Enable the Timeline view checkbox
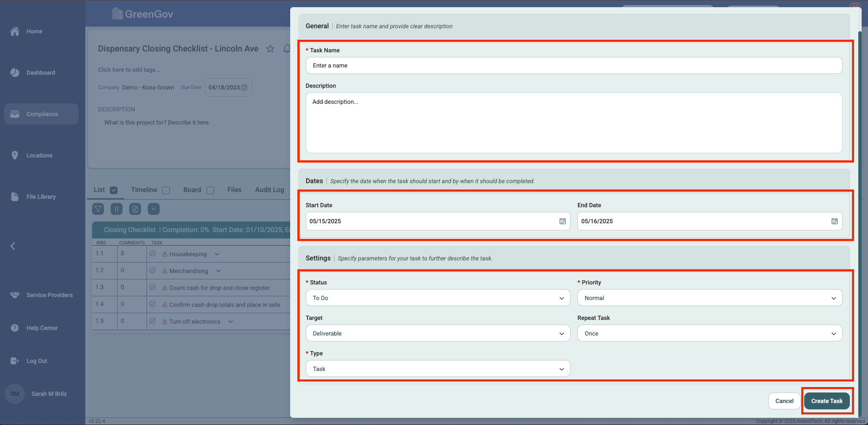Image resolution: width=868 pixels, height=425 pixels. point(166,190)
